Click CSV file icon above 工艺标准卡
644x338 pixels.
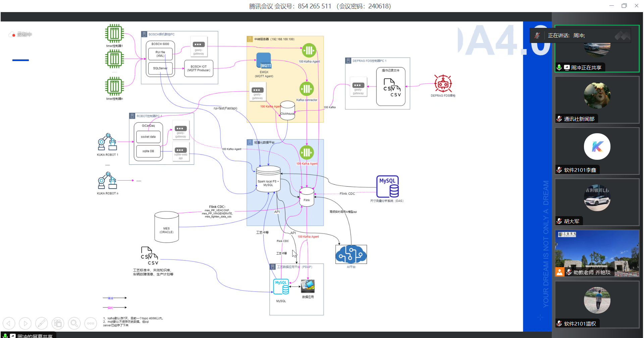[149, 256]
